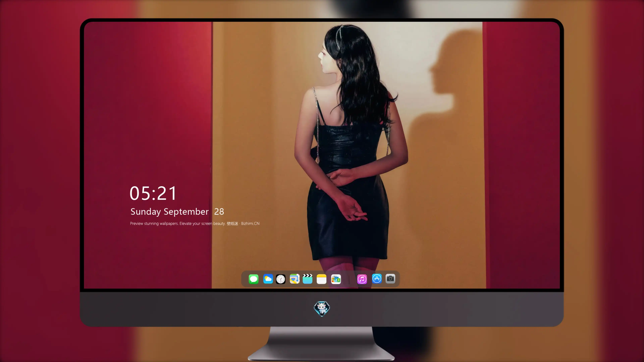The image size is (644, 362).
Task: Open the Maps app icon
Action: 294,279
